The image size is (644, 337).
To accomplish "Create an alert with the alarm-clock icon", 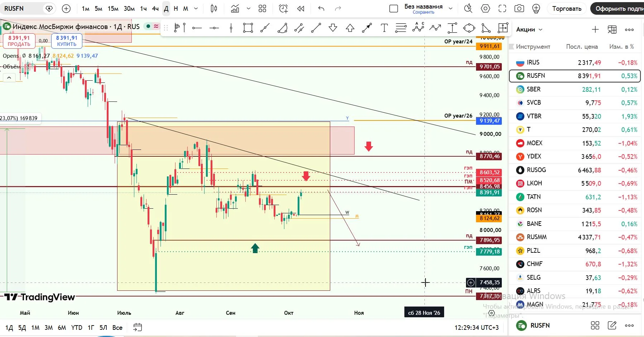I will coord(283,9).
